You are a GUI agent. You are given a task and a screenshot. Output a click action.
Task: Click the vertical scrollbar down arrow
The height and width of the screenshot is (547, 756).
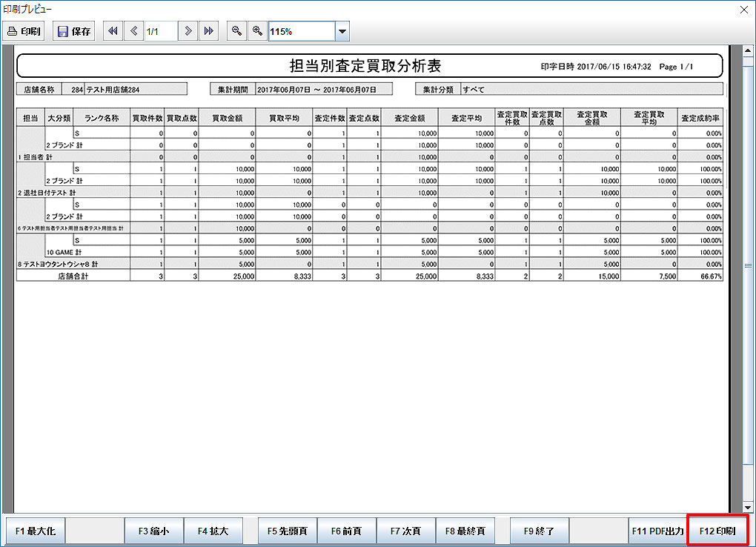(747, 506)
